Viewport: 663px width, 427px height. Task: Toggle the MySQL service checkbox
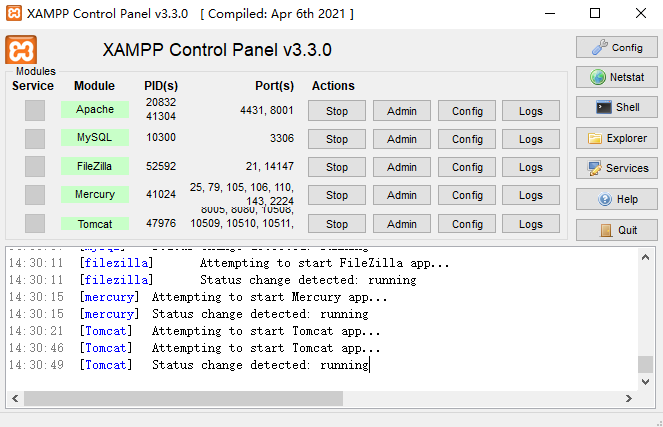point(35,139)
